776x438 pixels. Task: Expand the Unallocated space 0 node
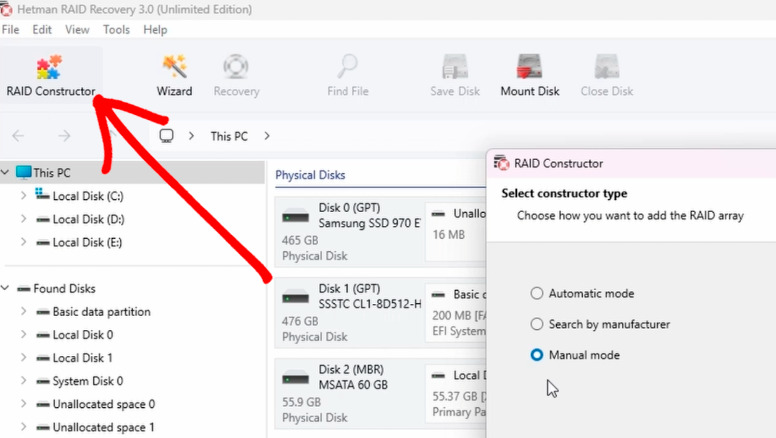coord(23,404)
